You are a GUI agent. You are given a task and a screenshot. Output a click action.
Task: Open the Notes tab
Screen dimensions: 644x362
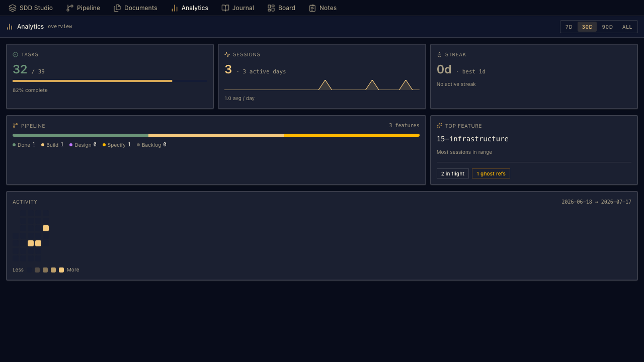[x=323, y=8]
